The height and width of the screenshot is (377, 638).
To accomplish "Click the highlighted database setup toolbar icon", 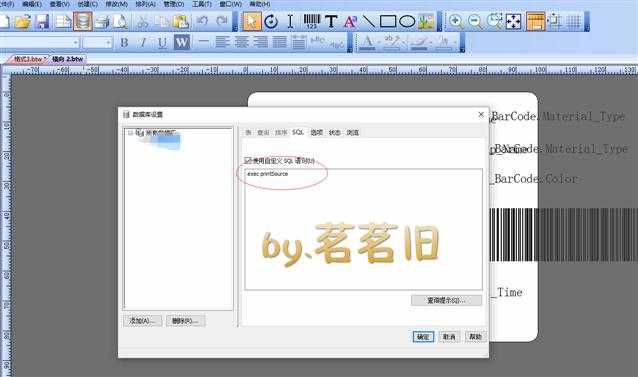I will pyautogui.click(x=83, y=21).
